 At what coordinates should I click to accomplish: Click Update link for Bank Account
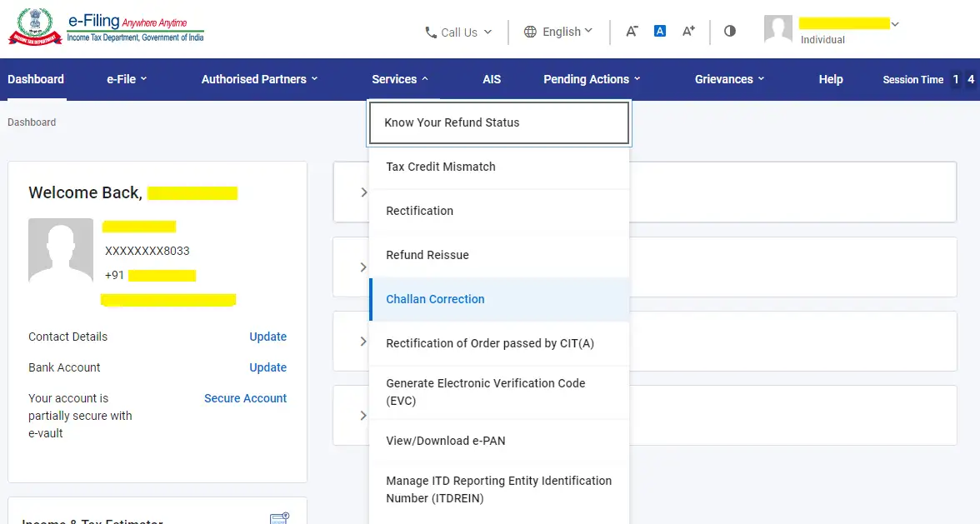click(267, 367)
